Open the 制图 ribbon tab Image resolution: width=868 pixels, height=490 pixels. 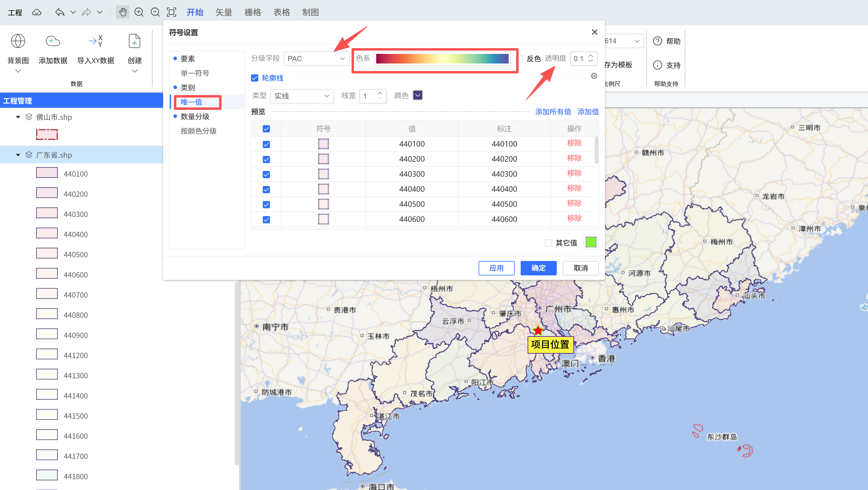pyautogui.click(x=310, y=12)
